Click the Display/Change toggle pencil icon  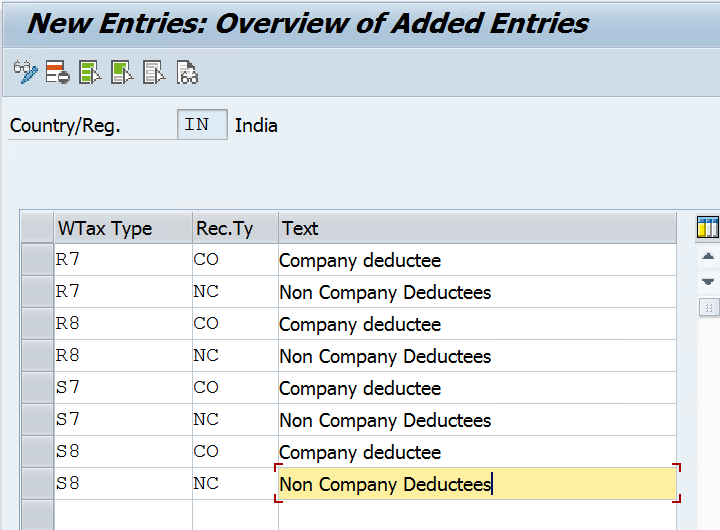click(25, 73)
